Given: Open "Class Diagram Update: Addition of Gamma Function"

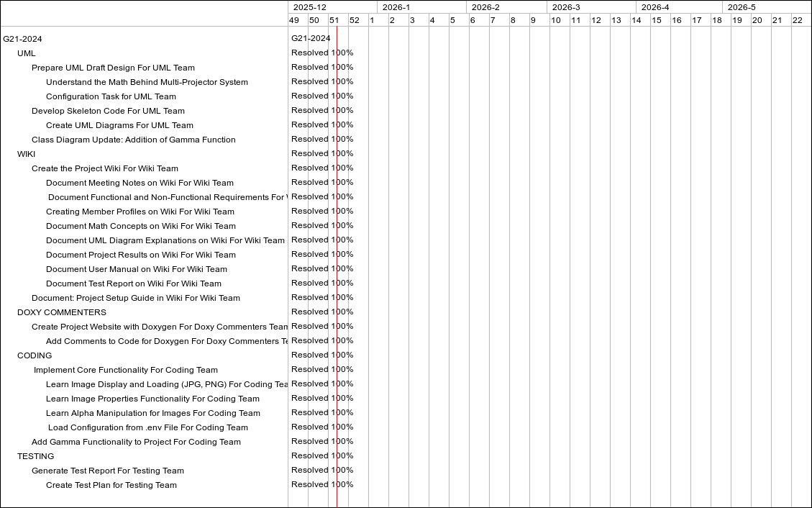Looking at the screenshot, I should click(x=133, y=140).
